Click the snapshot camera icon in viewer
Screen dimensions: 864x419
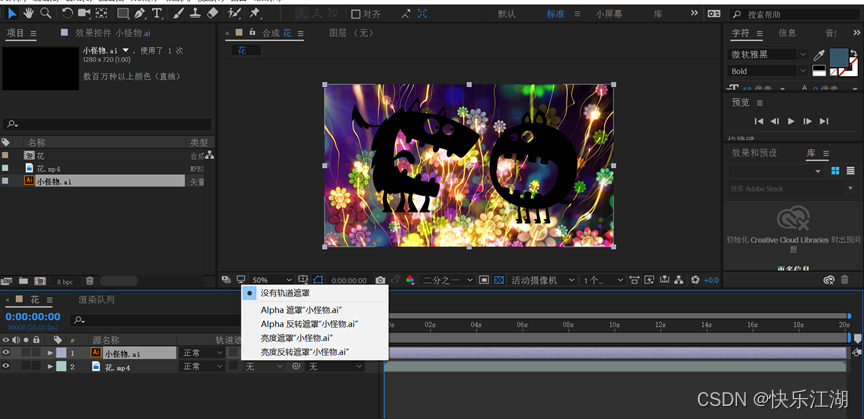(x=380, y=280)
